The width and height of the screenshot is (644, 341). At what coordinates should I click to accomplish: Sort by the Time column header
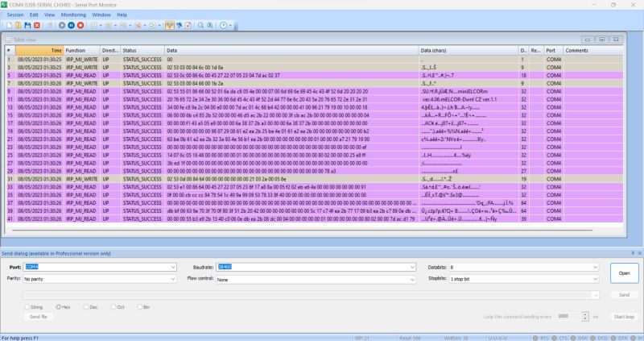[x=39, y=50]
